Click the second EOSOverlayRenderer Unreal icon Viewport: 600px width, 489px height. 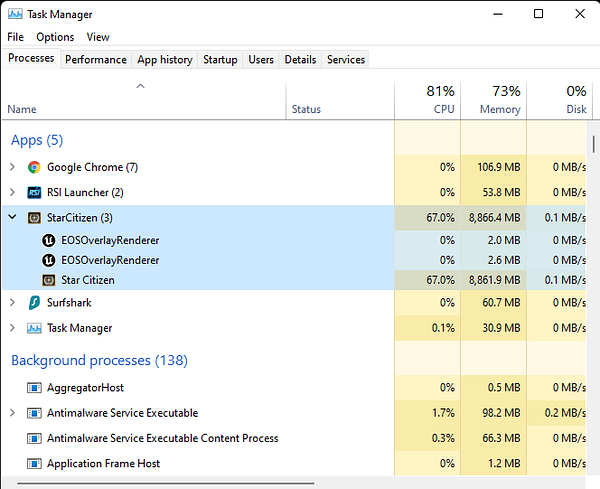[49, 260]
